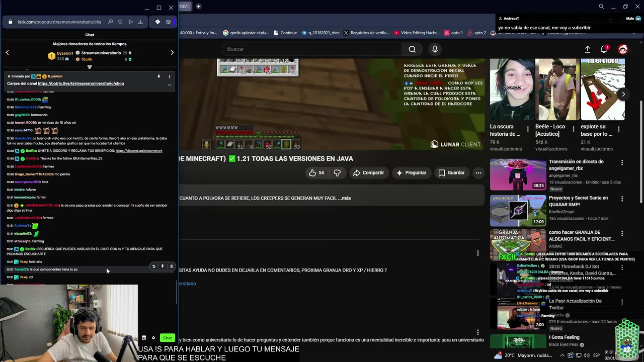Click the YouTube search magnifier button
The width and height of the screenshot is (644, 362).
click(412, 49)
